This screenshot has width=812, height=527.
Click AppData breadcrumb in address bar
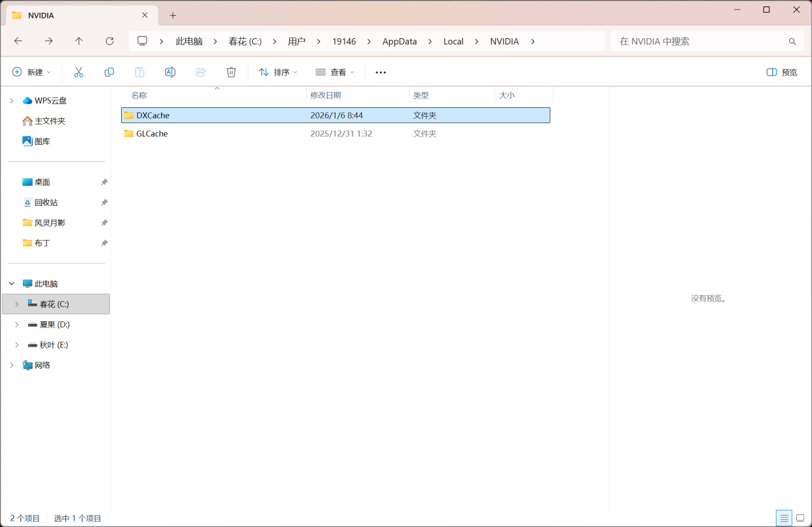pyautogui.click(x=400, y=41)
